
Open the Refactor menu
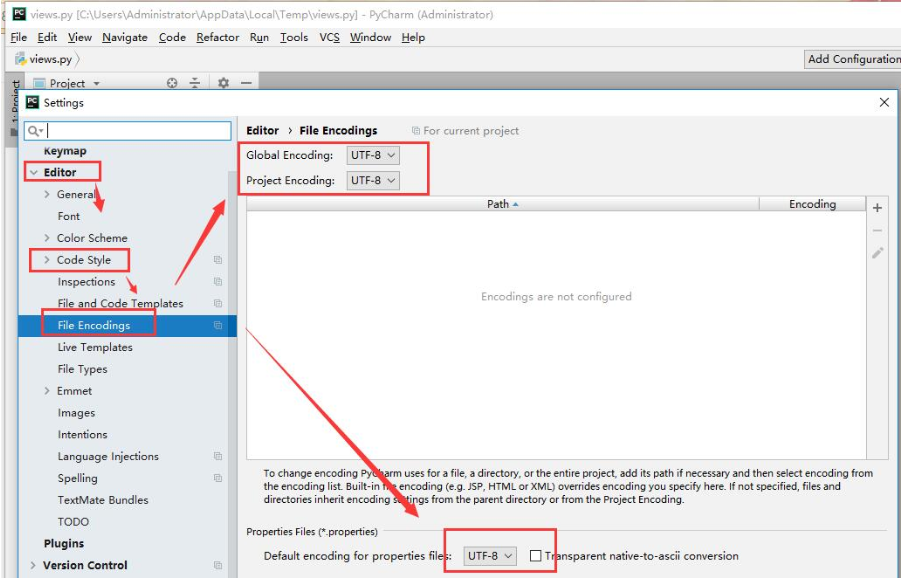[218, 37]
